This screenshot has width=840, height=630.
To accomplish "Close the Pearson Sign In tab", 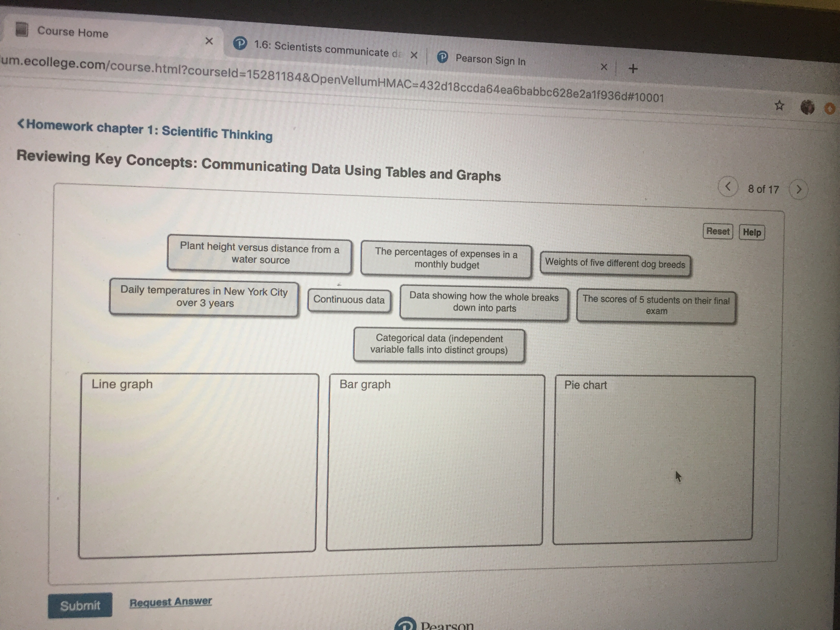I will click(604, 67).
